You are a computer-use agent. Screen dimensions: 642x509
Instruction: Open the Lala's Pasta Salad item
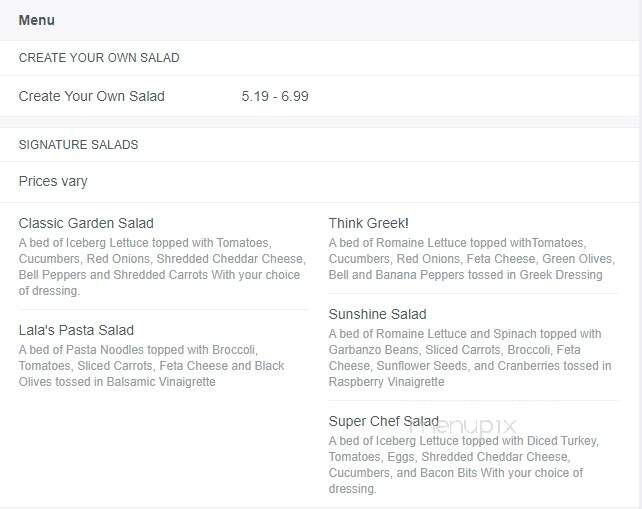[76, 330]
